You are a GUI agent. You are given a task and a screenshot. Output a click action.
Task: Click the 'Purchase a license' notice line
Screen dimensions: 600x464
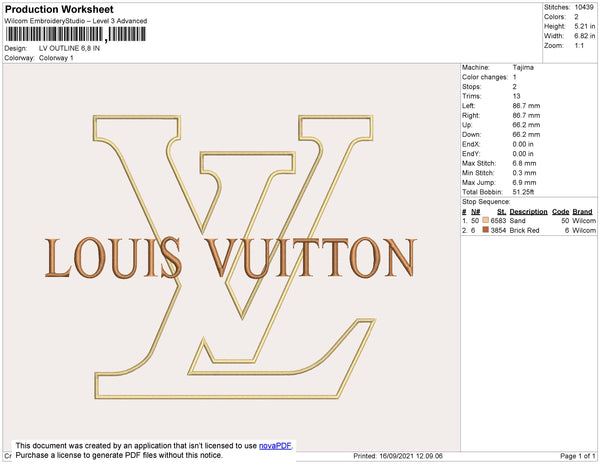[x=119, y=455]
